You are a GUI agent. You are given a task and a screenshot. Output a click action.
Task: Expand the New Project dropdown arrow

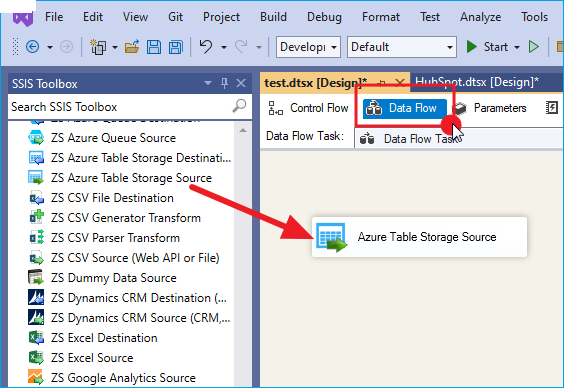click(115, 47)
